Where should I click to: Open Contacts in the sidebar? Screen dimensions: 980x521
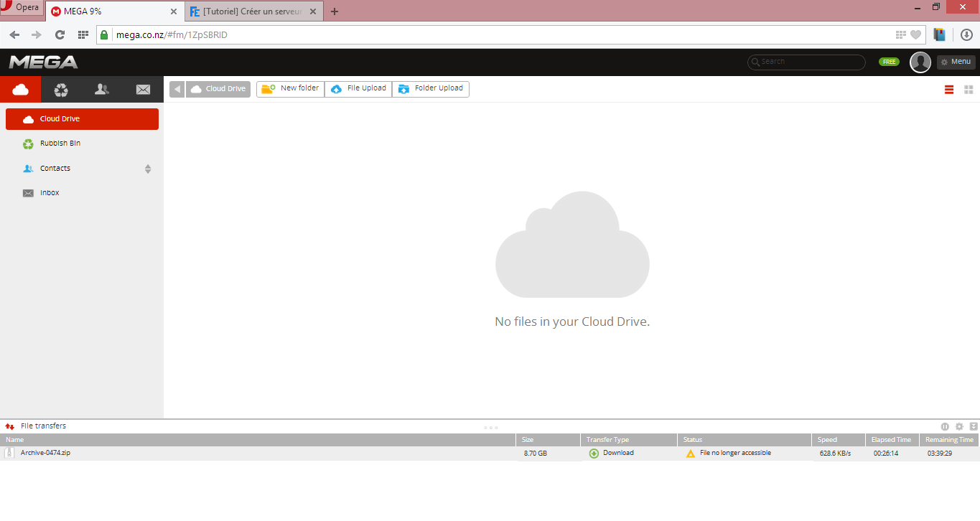pos(82,169)
